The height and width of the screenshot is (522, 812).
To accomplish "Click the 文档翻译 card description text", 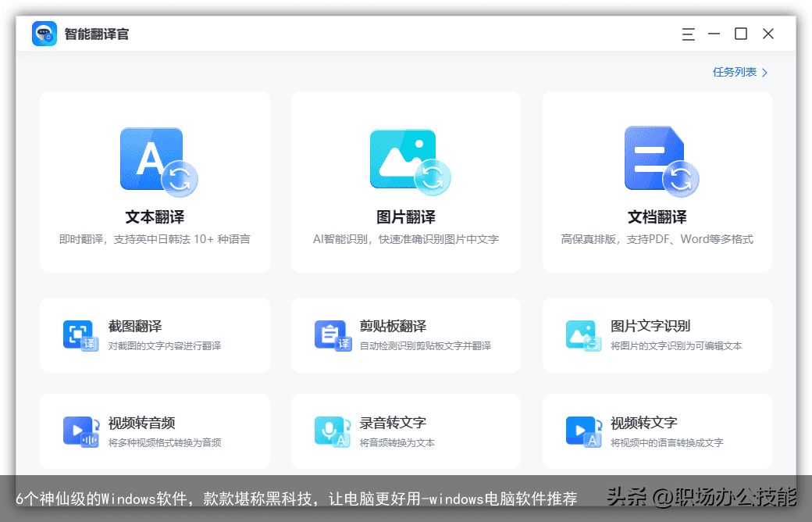I will tap(657, 239).
